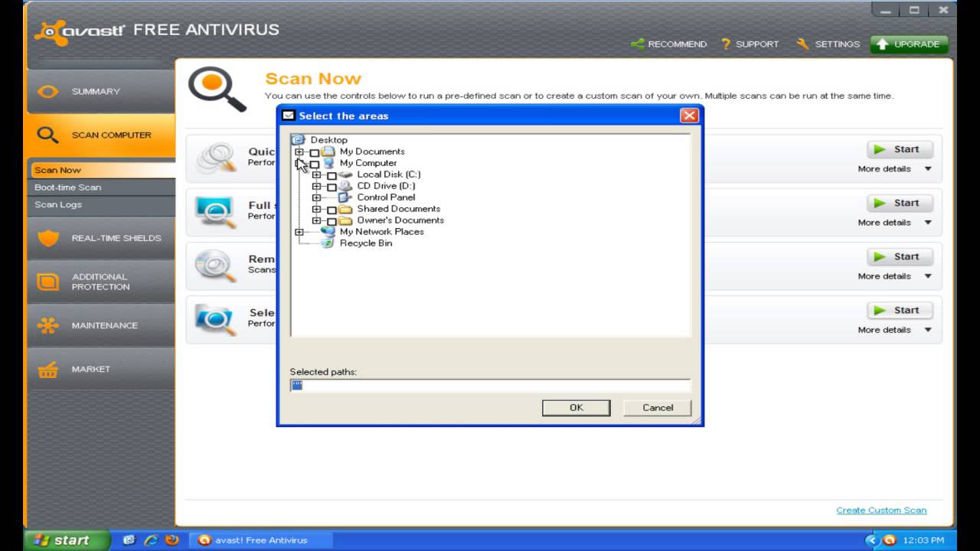Click the Additional Protection square icon
This screenshot has height=551, width=980.
(x=47, y=282)
